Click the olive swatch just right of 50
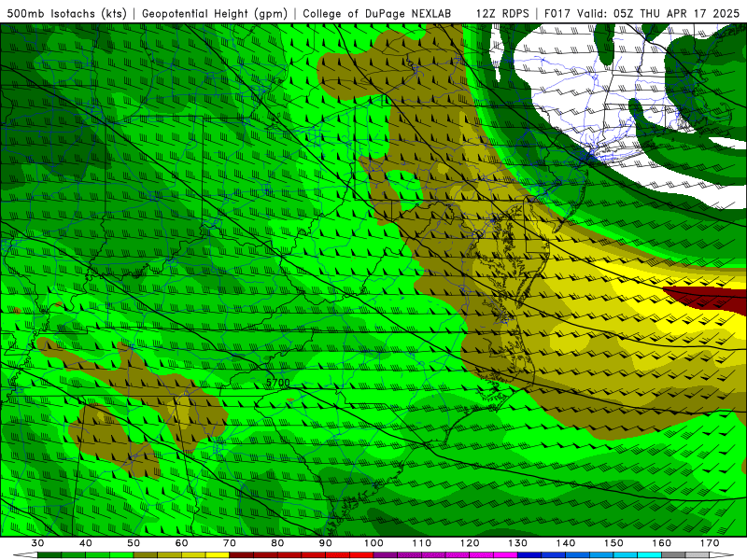The image size is (747, 560). coord(146,554)
